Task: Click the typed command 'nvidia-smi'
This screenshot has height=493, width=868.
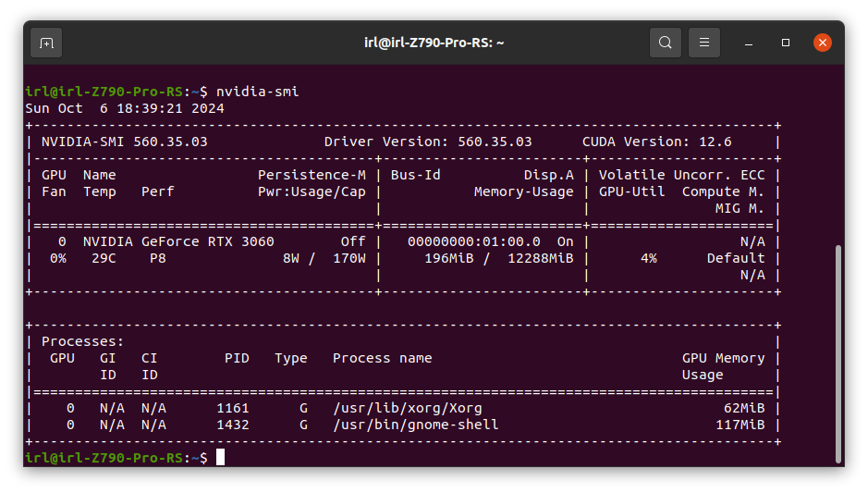Action: pyautogui.click(x=257, y=92)
